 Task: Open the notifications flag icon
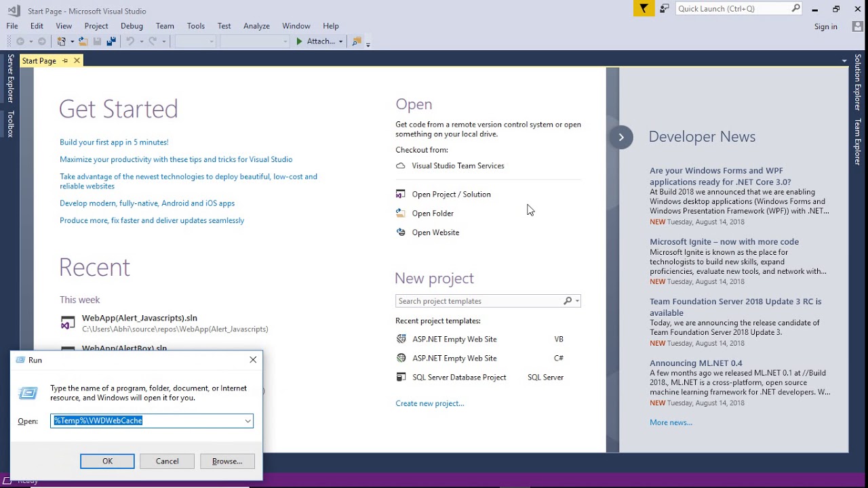pyautogui.click(x=644, y=9)
